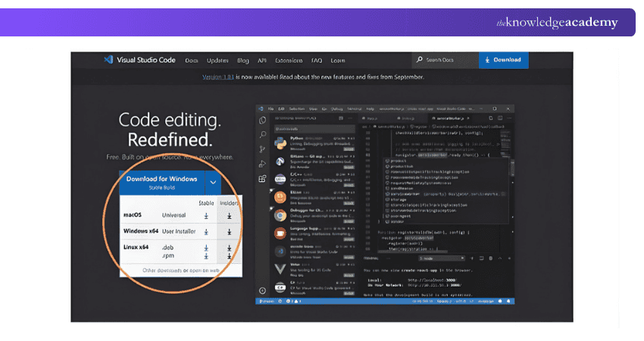Click the GitLens extension icon
644x341 pixels.
(x=280, y=161)
